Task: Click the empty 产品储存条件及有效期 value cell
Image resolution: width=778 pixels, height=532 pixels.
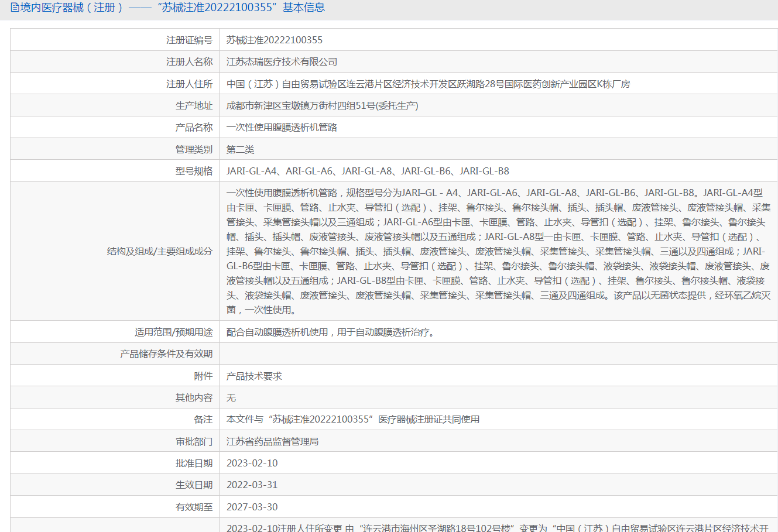Action: (498, 353)
